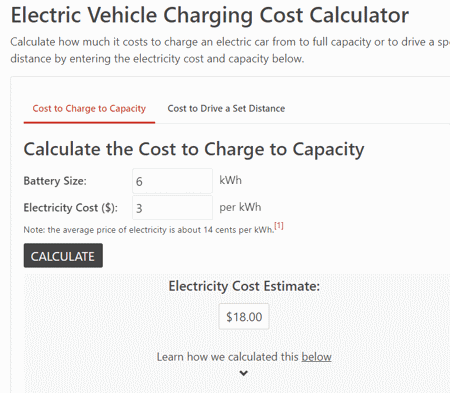
Task: Click the intro paragraph describing the calculator
Action: (x=230, y=50)
